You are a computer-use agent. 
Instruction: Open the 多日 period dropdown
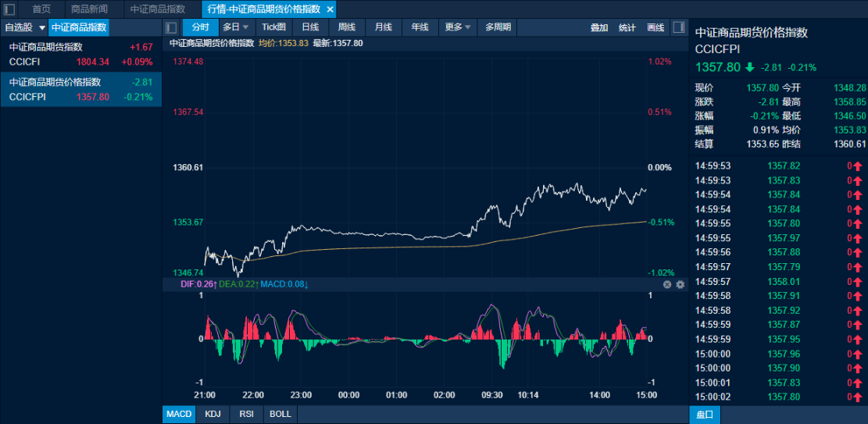point(235,27)
